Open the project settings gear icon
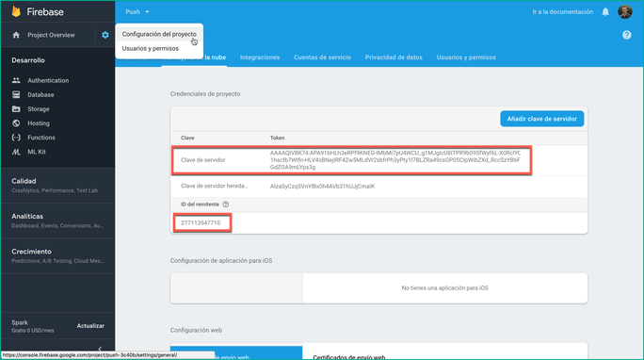644x360 pixels. pyautogui.click(x=105, y=35)
